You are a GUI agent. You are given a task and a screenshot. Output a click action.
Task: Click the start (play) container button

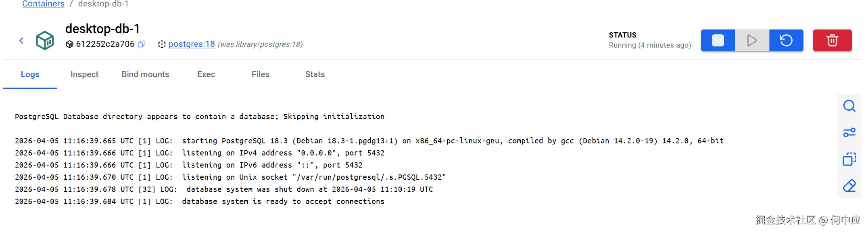pos(752,40)
